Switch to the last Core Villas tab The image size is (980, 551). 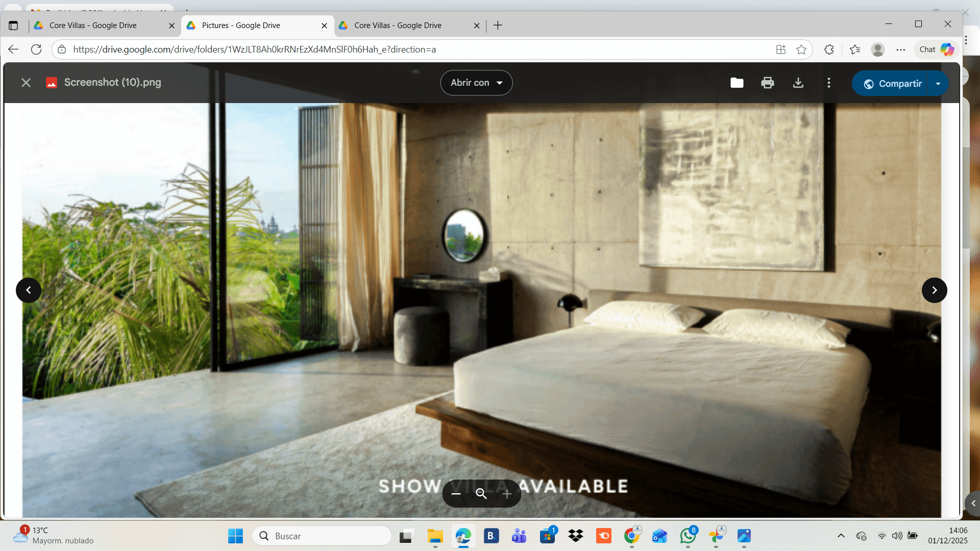pyautogui.click(x=398, y=26)
